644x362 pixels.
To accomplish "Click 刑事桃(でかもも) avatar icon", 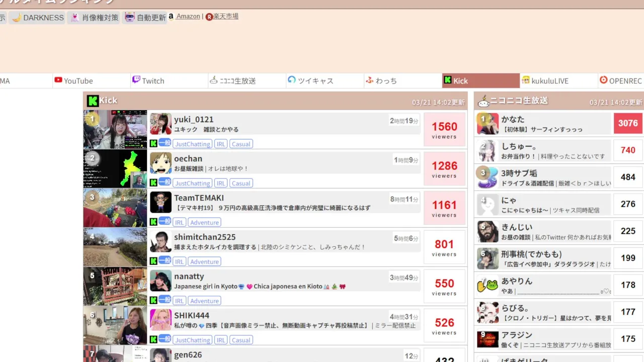I will (x=488, y=259).
